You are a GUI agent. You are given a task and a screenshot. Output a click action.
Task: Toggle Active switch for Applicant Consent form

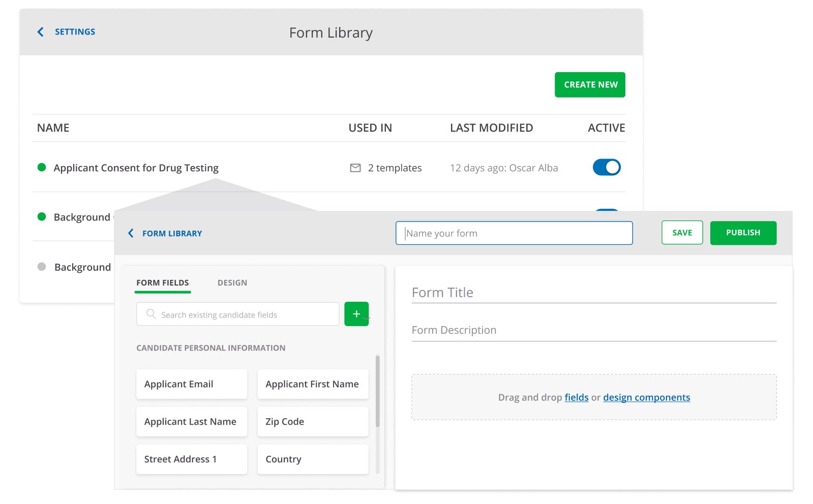(606, 167)
